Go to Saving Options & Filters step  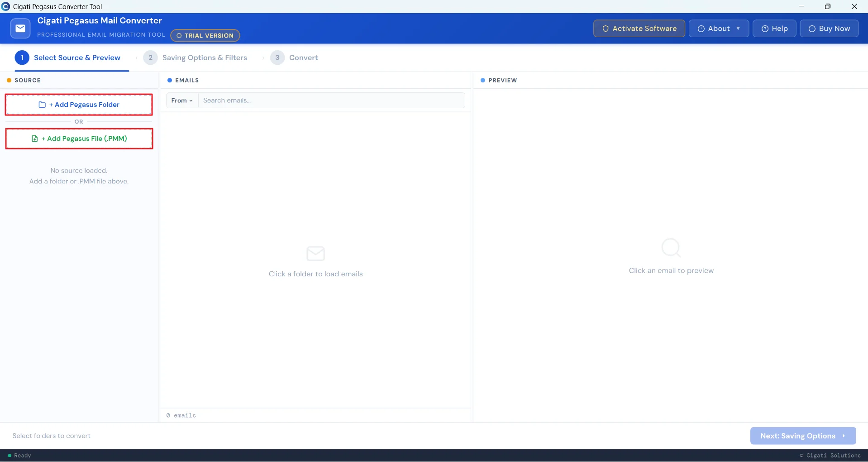tap(196, 58)
